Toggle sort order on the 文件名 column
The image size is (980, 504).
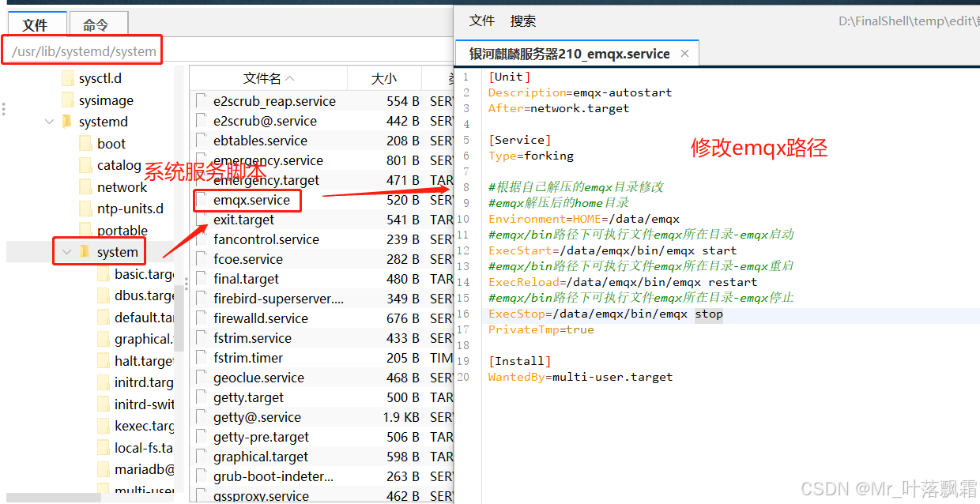pyautogui.click(x=263, y=77)
